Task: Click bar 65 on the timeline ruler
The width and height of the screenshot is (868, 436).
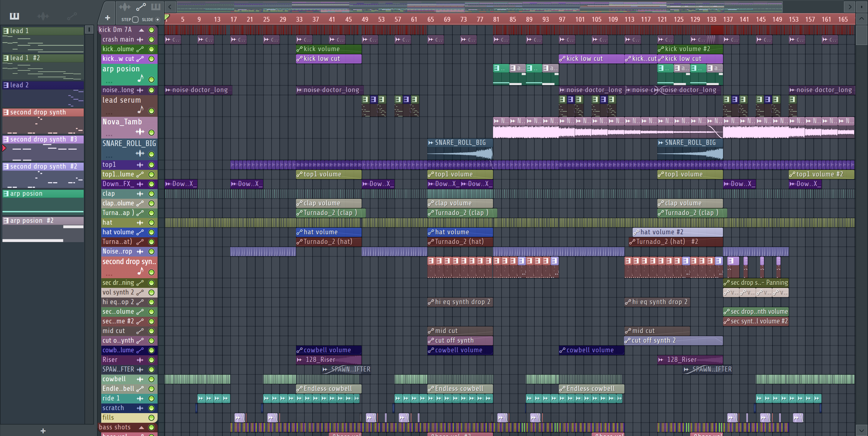Action: (430, 19)
